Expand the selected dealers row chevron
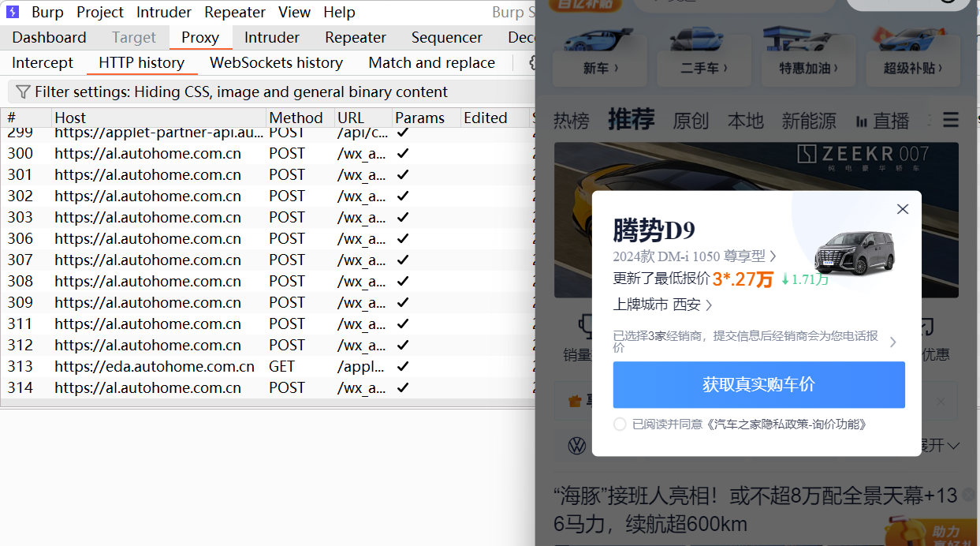 click(x=892, y=342)
